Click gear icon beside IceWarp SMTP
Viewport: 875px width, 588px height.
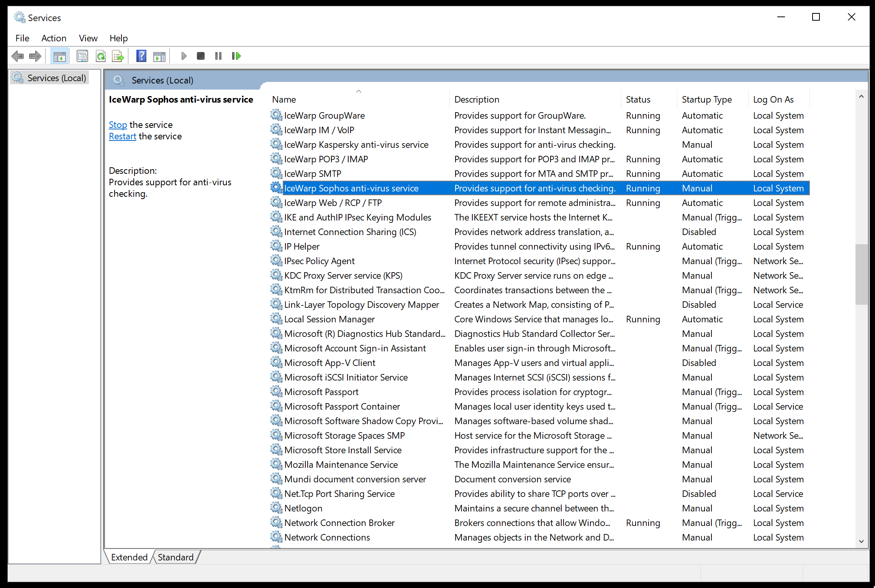click(x=276, y=173)
